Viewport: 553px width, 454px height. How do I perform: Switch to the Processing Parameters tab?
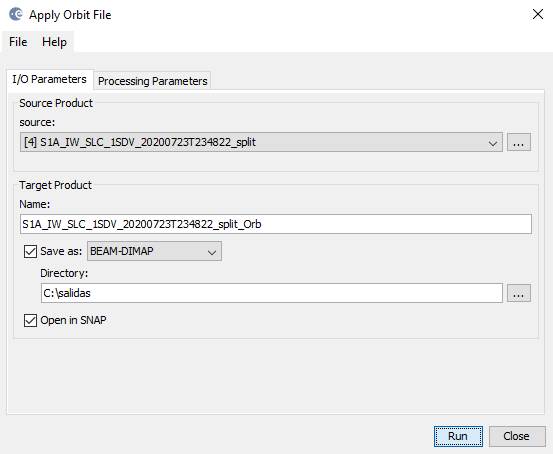(x=152, y=81)
